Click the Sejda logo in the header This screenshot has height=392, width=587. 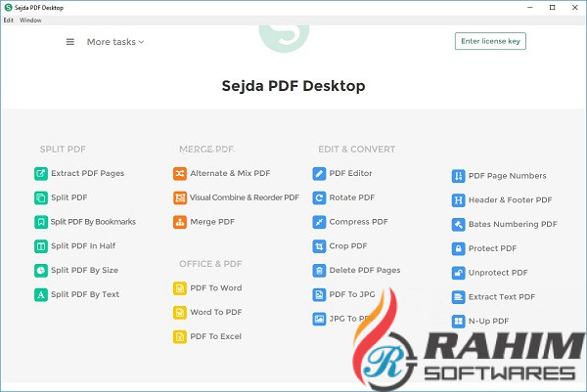pos(284,38)
